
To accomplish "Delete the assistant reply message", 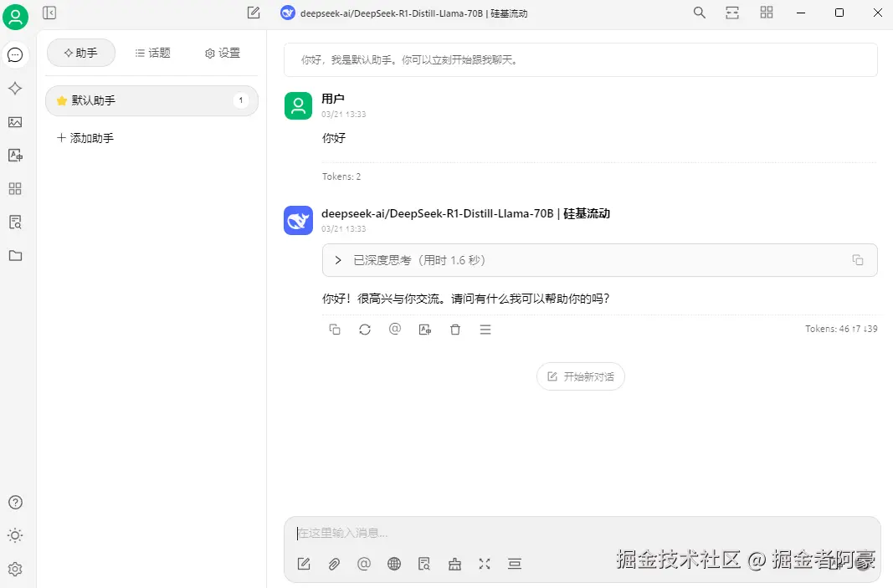I will tap(455, 329).
